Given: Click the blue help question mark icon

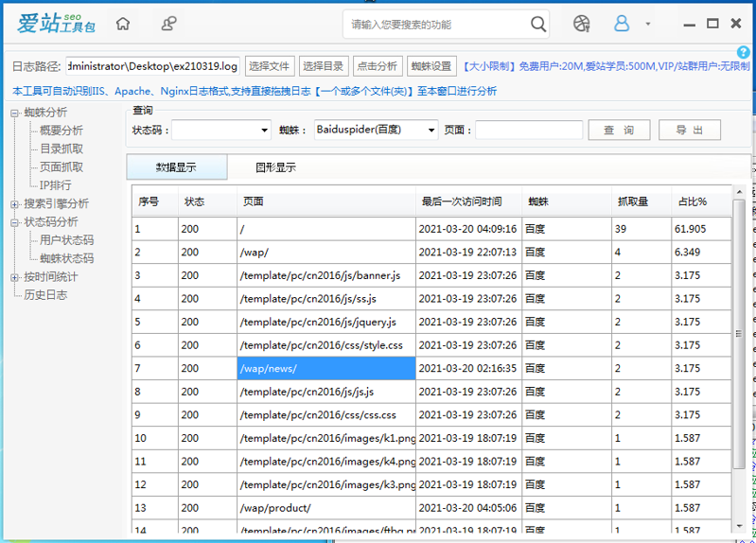Looking at the screenshot, I should click(744, 52).
